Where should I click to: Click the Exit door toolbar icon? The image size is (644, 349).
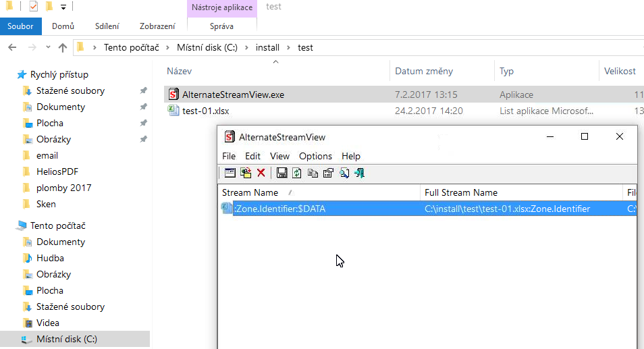click(359, 173)
